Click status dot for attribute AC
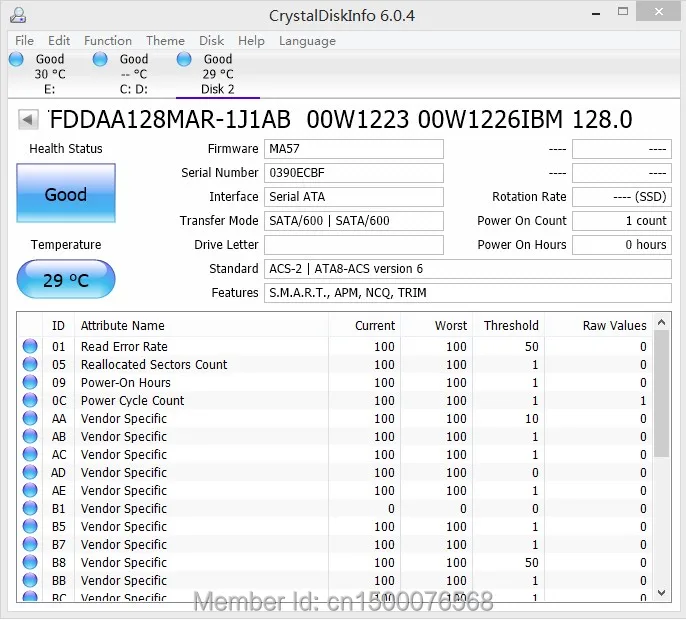The height and width of the screenshot is (620, 686). coord(30,454)
